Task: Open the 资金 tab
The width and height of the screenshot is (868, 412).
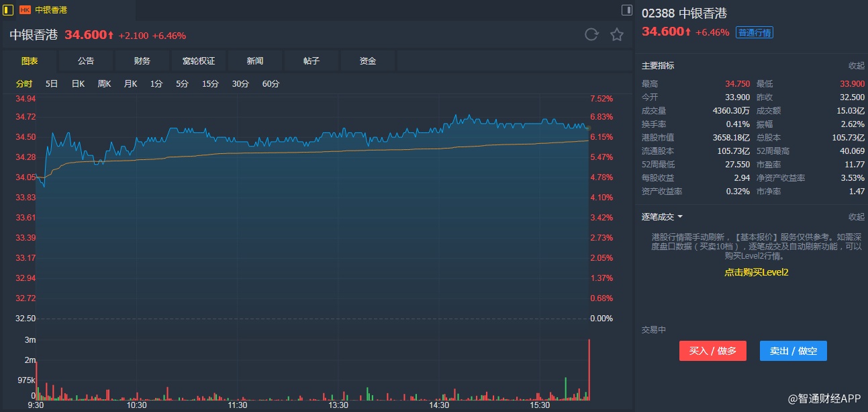Action: point(368,61)
